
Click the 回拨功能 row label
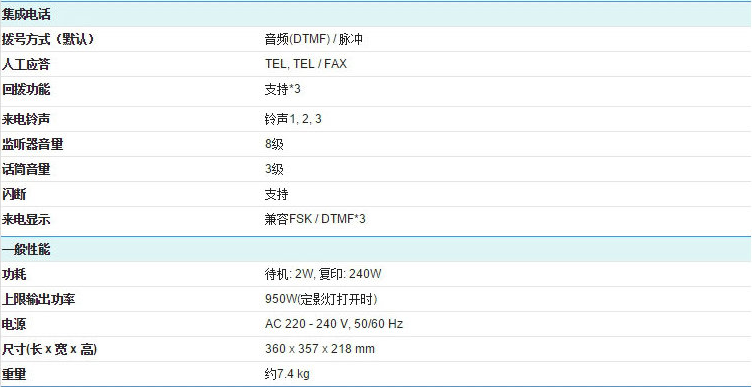pyautogui.click(x=26, y=90)
